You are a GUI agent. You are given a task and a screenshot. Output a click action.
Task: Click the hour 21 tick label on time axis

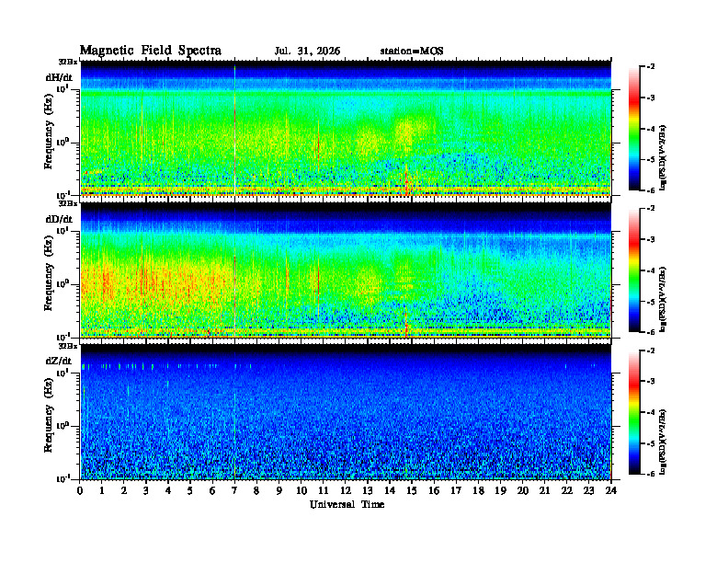544,491
